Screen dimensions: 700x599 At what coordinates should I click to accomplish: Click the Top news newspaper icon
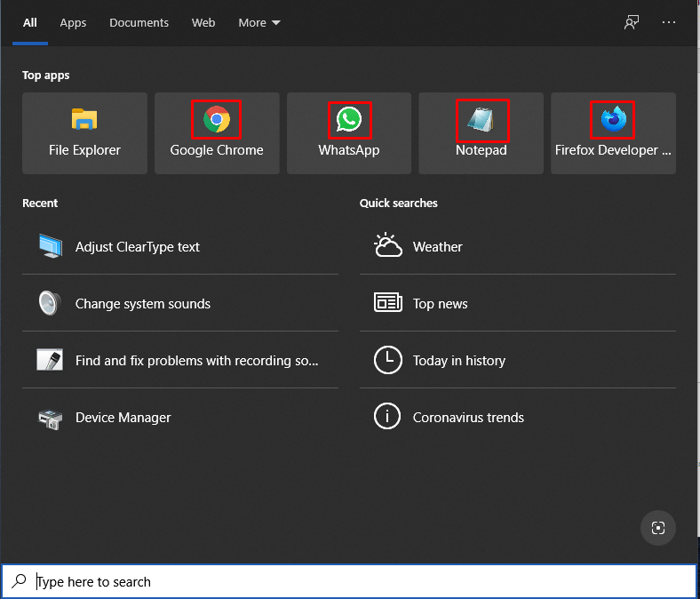pyautogui.click(x=387, y=302)
